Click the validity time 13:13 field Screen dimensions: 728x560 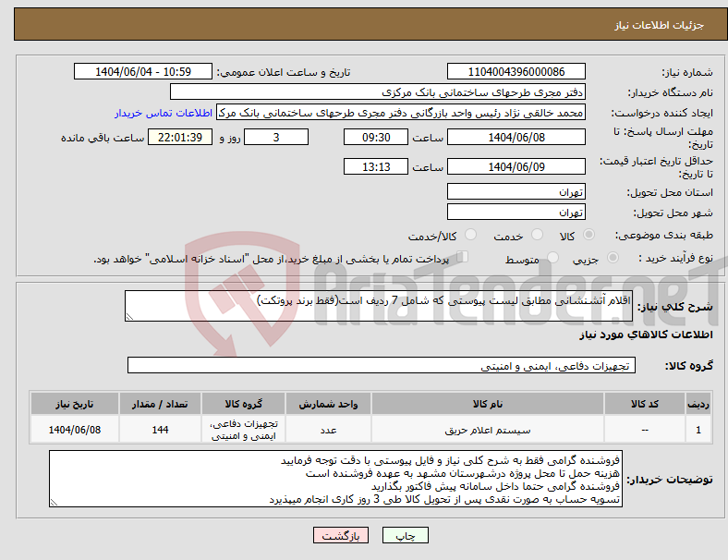376,166
